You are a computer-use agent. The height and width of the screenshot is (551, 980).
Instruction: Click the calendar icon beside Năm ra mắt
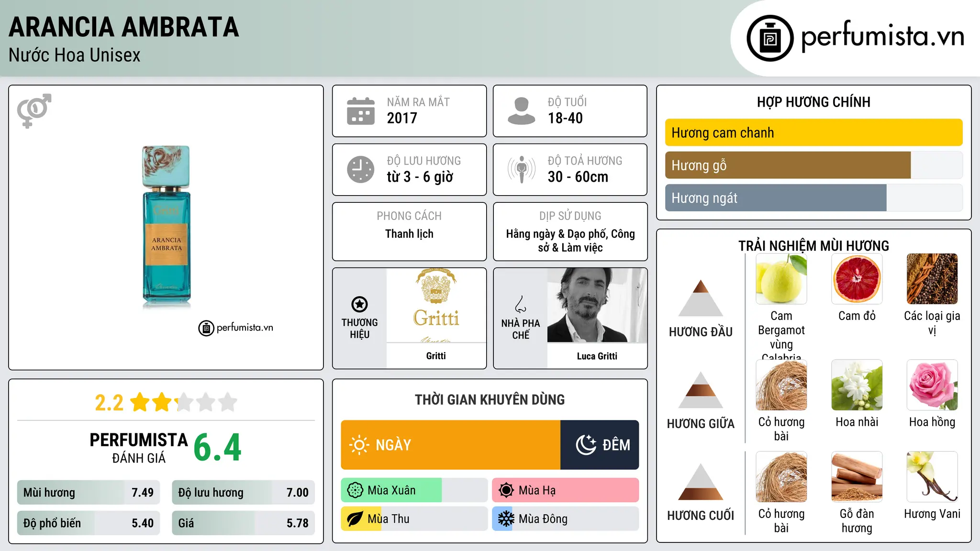click(361, 111)
